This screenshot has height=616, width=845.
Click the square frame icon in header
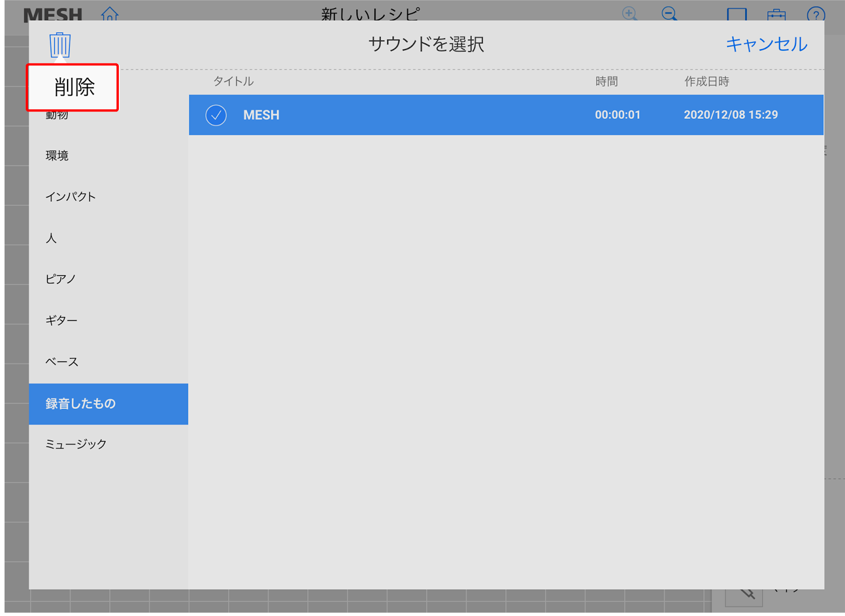click(x=737, y=14)
